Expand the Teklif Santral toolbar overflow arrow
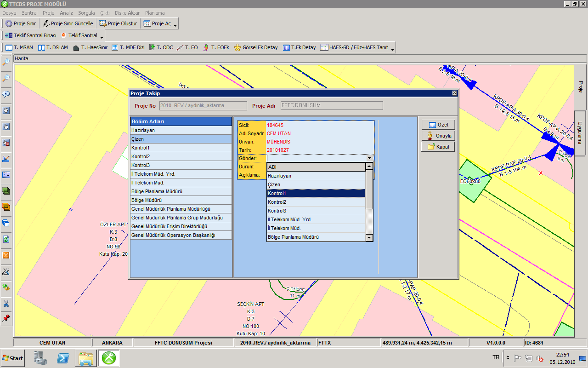 102,37
